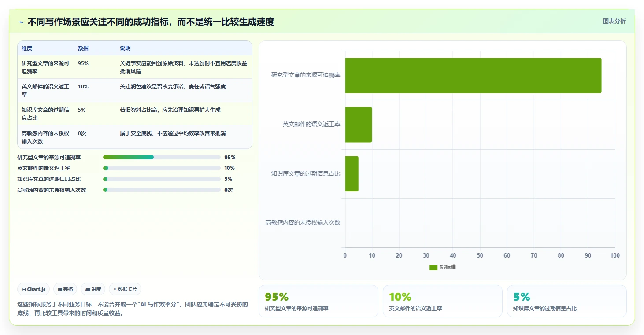
Task: Click description 关注润色建议是否改变承诺、责任或语气强度
Action: [173, 87]
